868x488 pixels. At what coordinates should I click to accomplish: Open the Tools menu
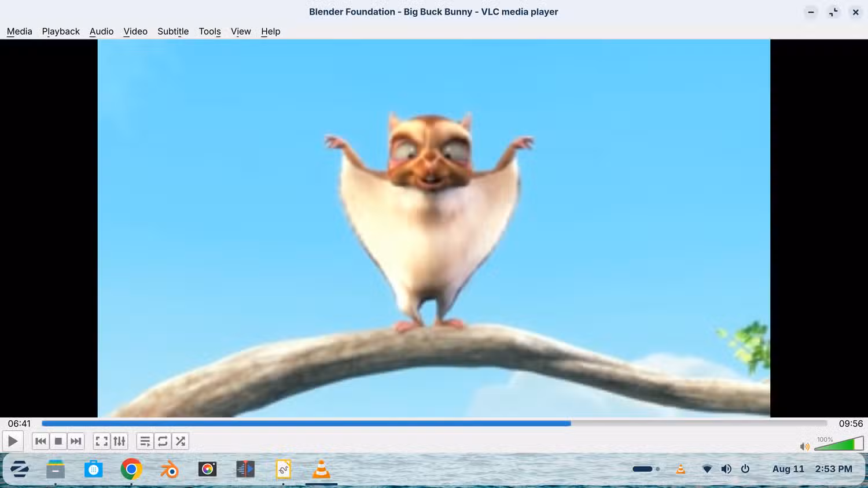[x=209, y=31]
